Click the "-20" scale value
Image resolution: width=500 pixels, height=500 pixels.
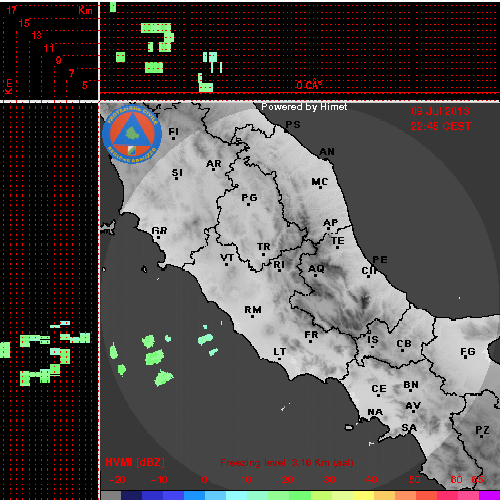tap(117, 480)
